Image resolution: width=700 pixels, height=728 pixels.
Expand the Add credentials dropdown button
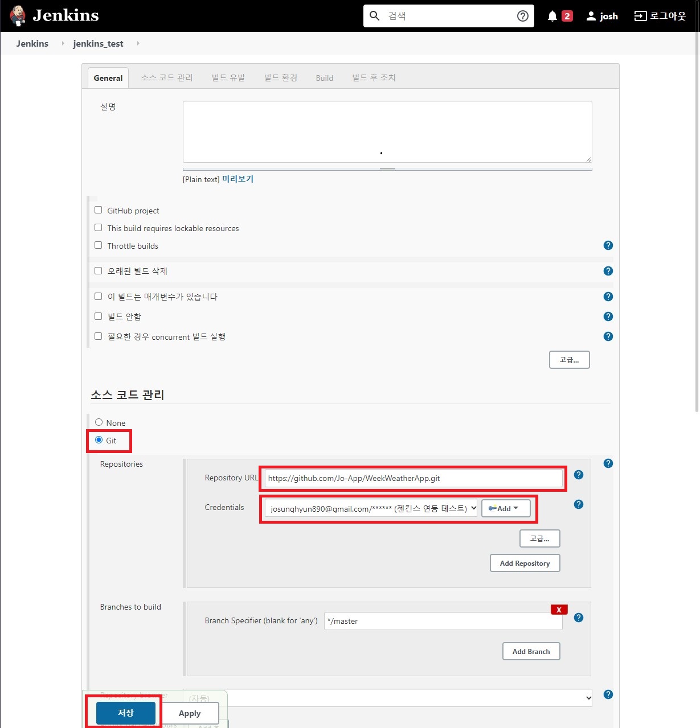point(506,508)
